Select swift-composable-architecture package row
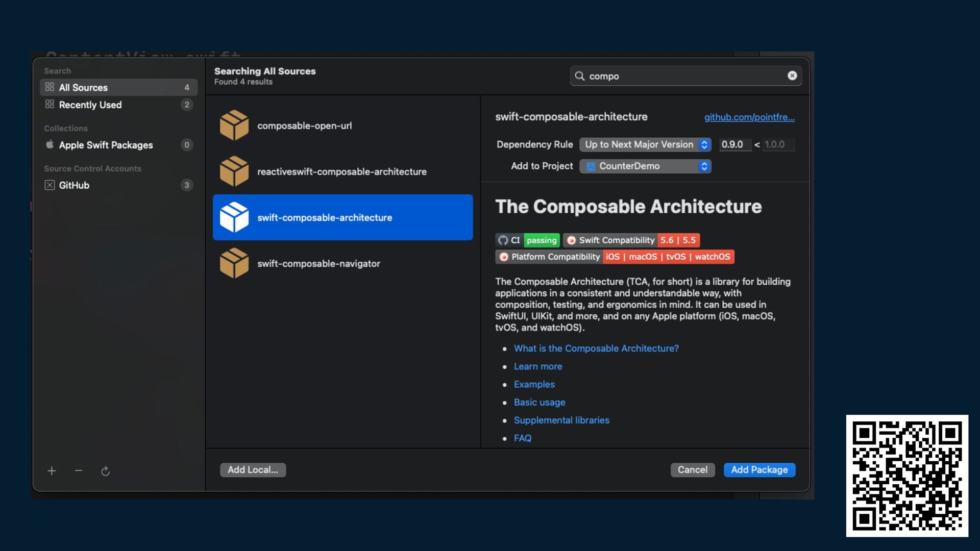Screen dimensions: 980x551 pyautogui.click(x=343, y=217)
